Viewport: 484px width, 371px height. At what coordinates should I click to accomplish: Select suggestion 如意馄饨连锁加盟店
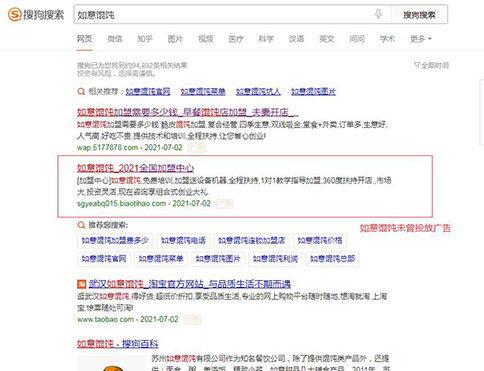coord(252,241)
